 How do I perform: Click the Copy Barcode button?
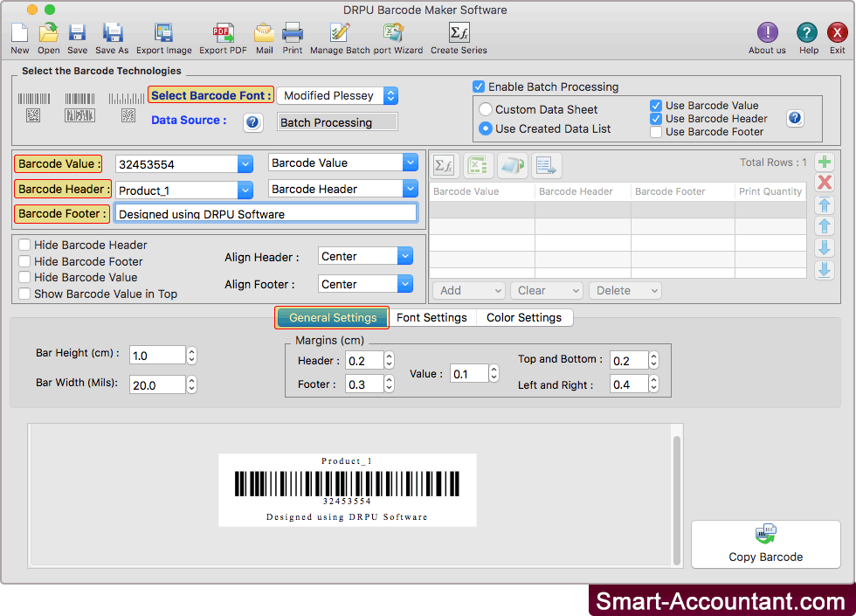pyautogui.click(x=765, y=543)
